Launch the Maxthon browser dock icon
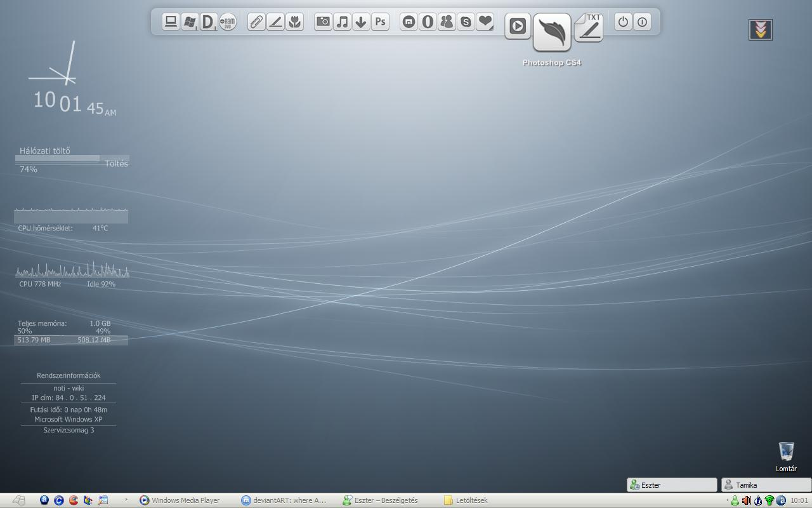Image resolution: width=812 pixels, height=508 pixels. pyautogui.click(x=409, y=22)
